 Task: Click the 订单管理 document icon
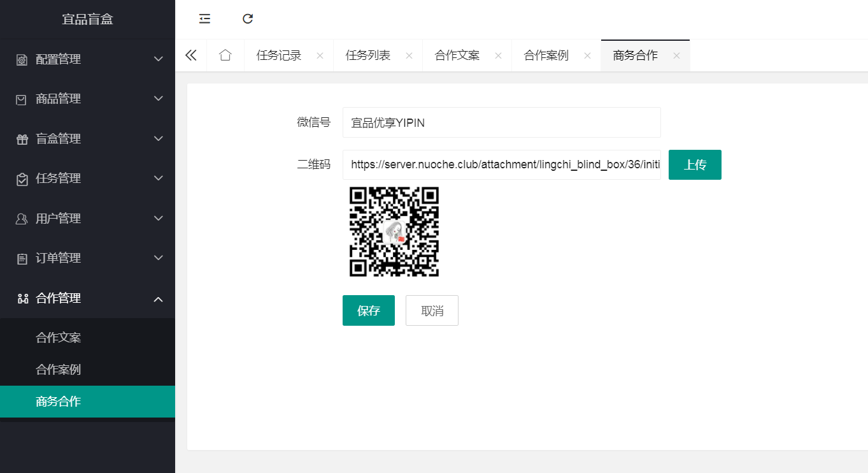(22, 259)
